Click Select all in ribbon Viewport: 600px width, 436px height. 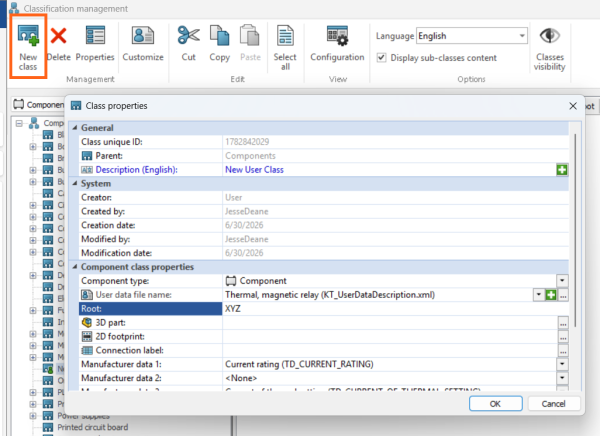tap(285, 47)
